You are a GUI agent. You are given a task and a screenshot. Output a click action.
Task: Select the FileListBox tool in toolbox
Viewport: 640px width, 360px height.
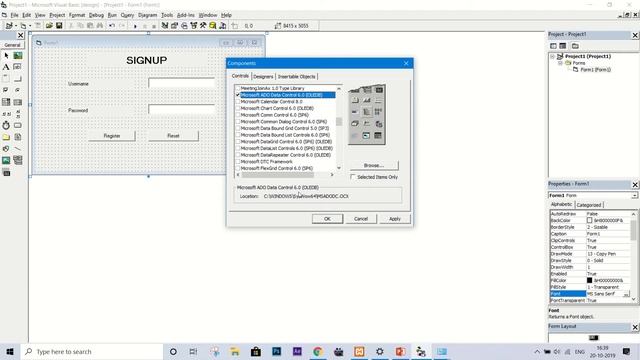18,137
